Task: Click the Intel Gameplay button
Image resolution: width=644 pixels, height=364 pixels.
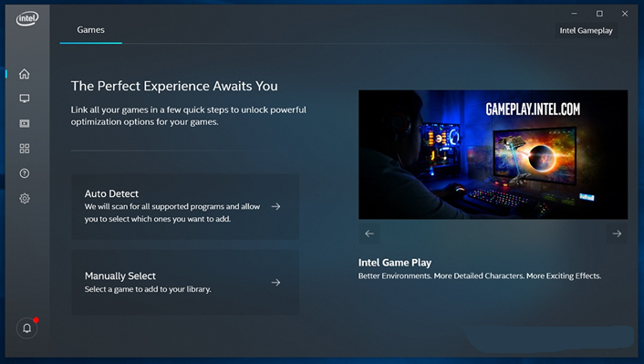Action: (x=587, y=30)
